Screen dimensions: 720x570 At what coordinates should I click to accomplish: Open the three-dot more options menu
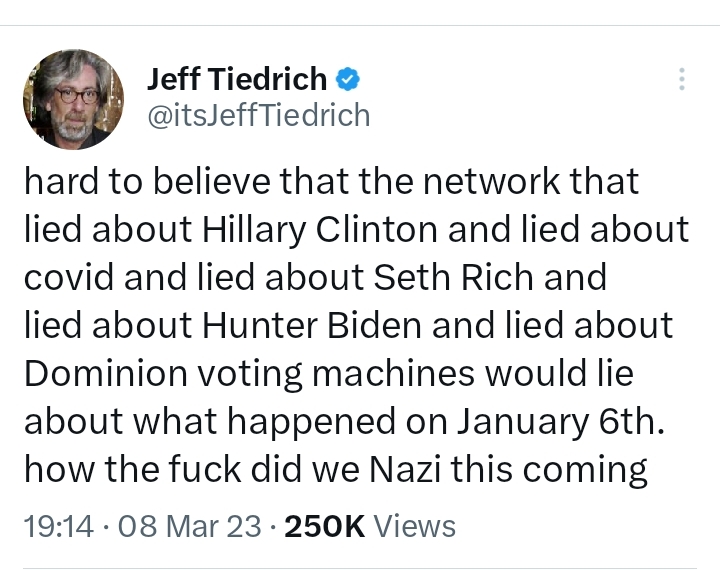click(x=682, y=79)
